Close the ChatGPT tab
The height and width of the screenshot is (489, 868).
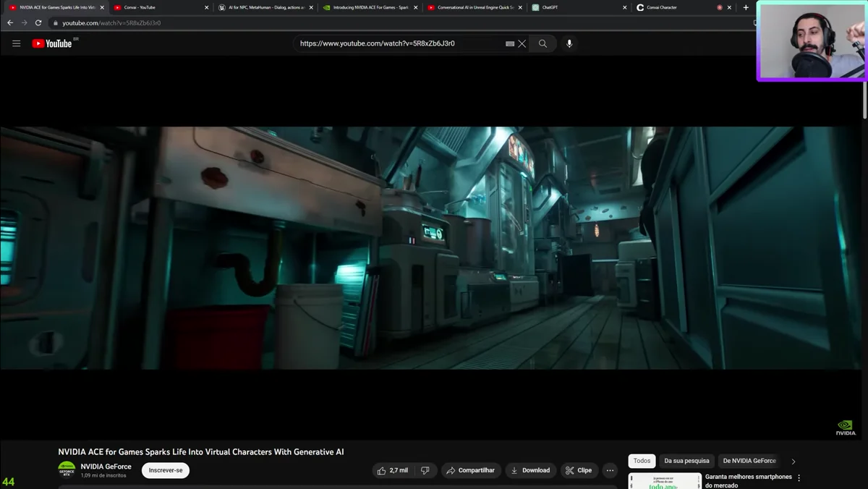tap(625, 7)
